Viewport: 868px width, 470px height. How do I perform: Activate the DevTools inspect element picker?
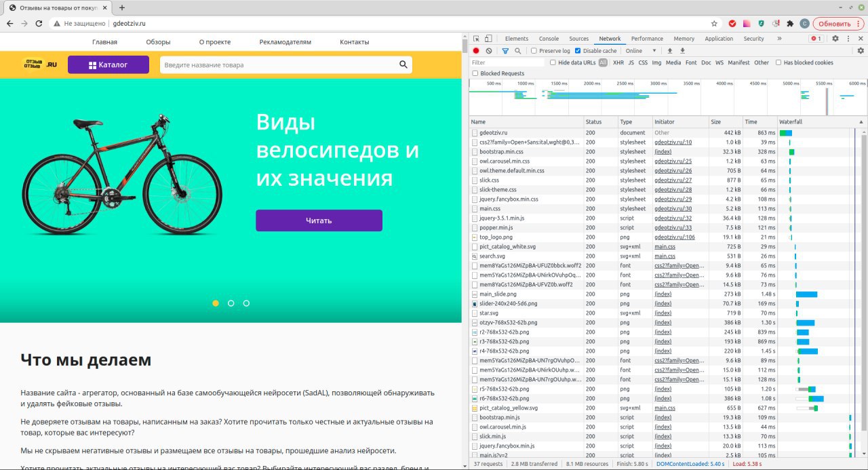click(477, 39)
